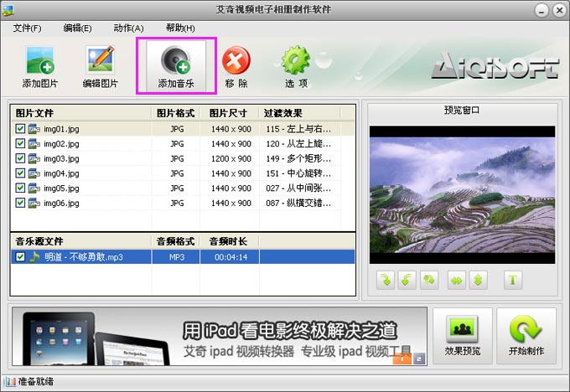Disable the img05.jpg checkbox
The height and width of the screenshot is (392, 570).
[x=20, y=188]
